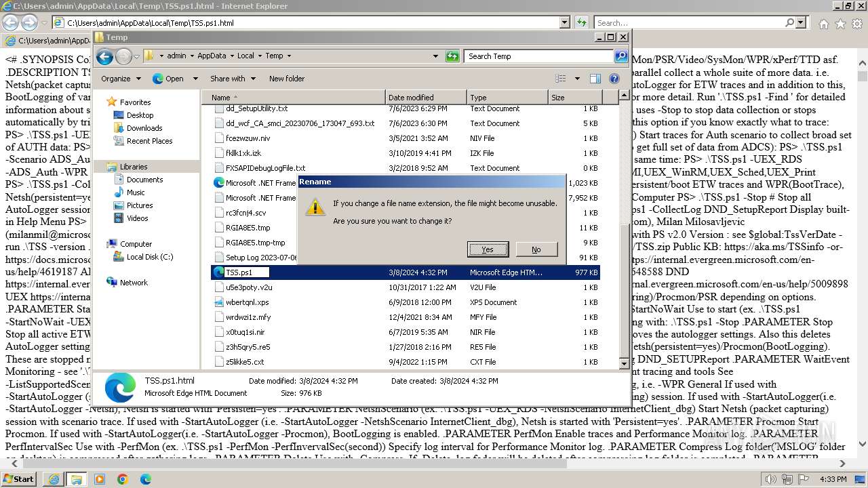Click the Explorer search magnifier icon
Viewport: 868px width, 488px height.
click(621, 56)
